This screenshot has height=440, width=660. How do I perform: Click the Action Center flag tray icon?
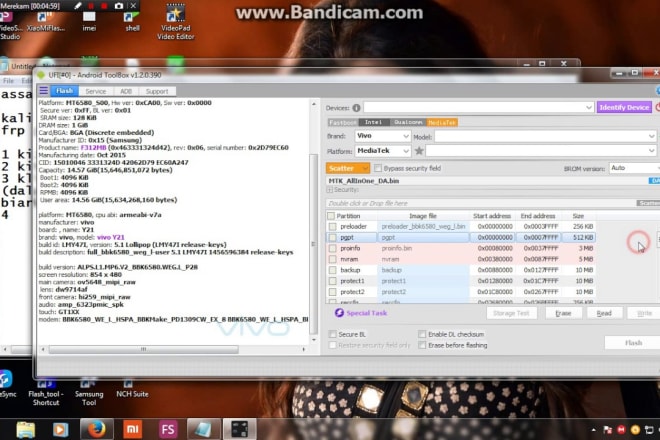click(x=607, y=430)
